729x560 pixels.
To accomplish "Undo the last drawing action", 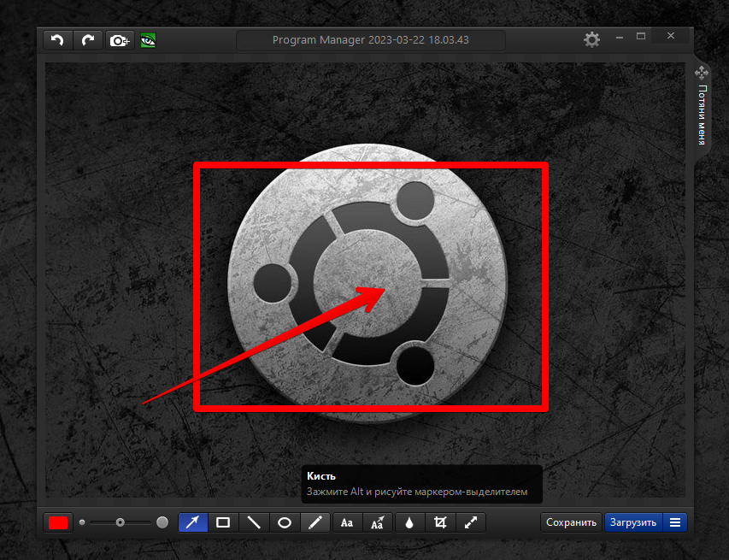I will [57, 40].
